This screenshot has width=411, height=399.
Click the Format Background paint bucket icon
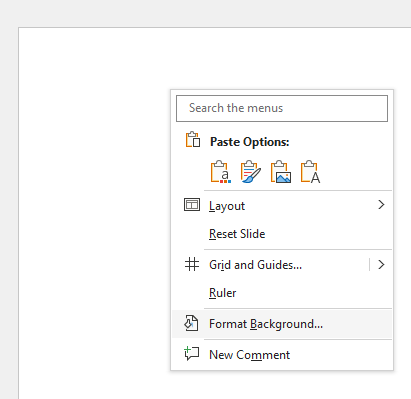(x=191, y=323)
